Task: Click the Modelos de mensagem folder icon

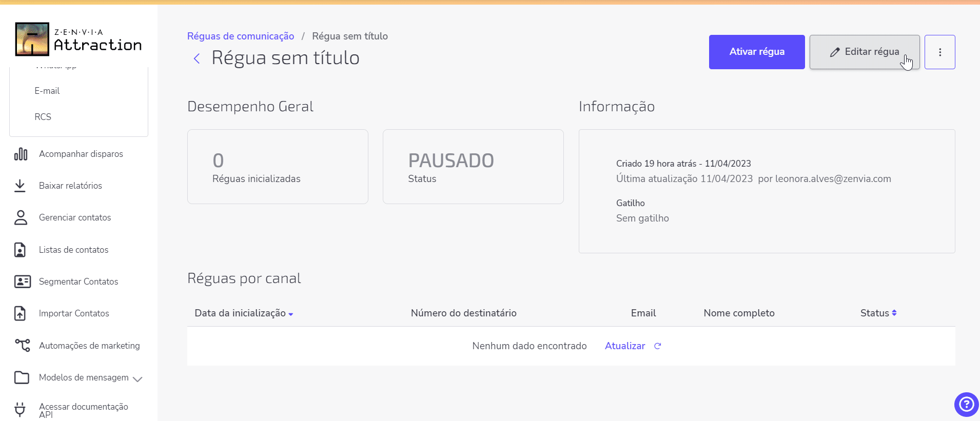Action: (22, 377)
